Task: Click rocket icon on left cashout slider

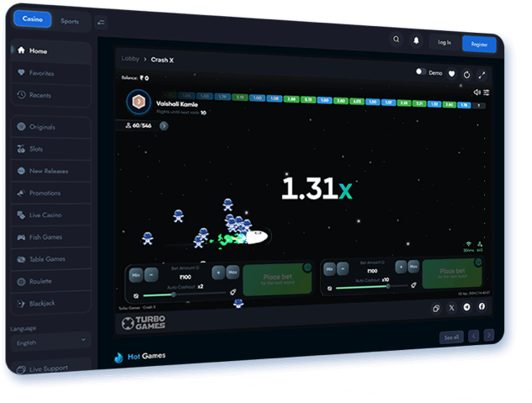Action: [x=232, y=292]
